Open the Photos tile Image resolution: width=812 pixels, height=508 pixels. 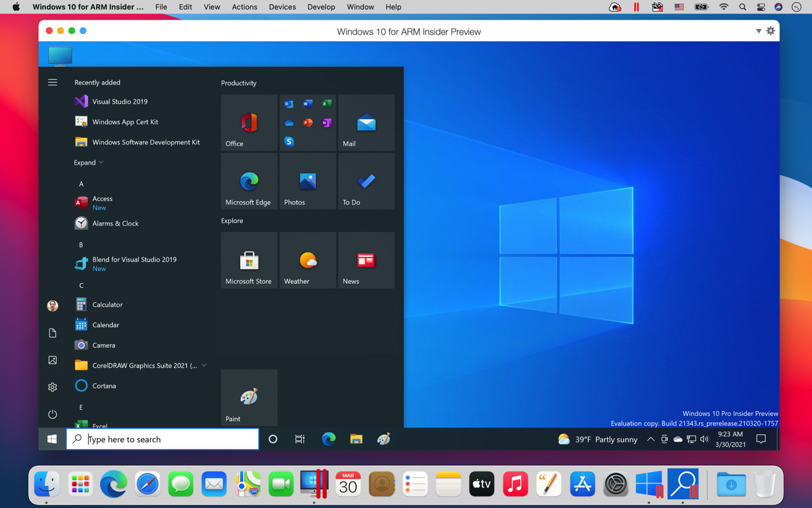tap(307, 182)
